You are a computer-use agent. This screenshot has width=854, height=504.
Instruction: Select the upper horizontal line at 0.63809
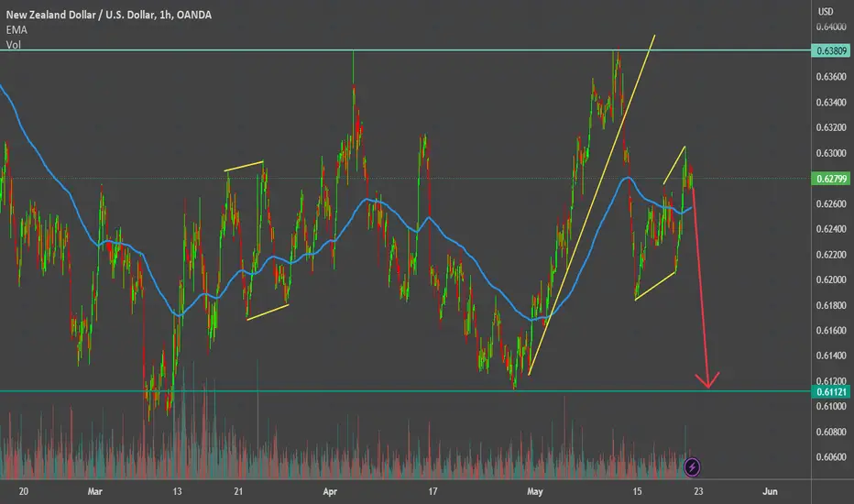(x=405, y=50)
